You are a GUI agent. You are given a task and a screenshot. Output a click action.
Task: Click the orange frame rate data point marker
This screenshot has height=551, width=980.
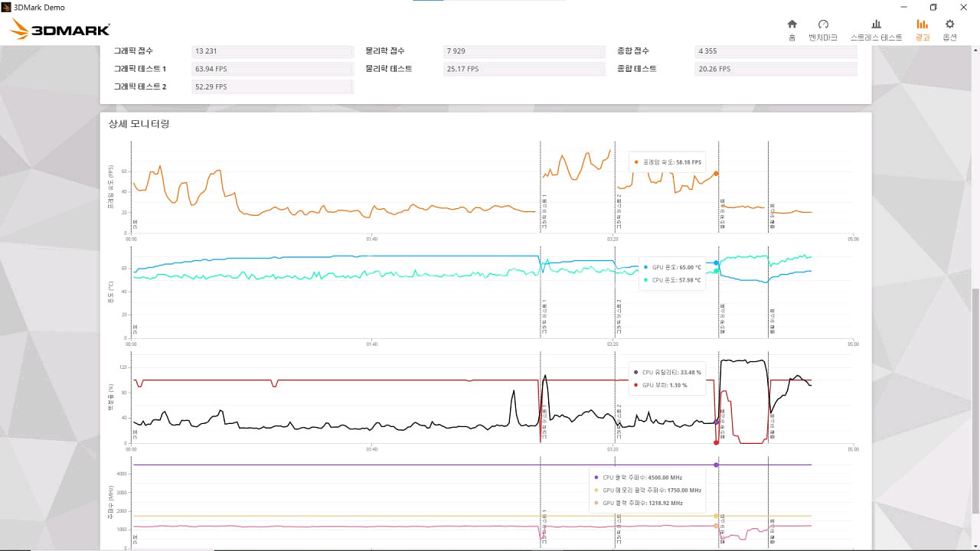pos(716,174)
